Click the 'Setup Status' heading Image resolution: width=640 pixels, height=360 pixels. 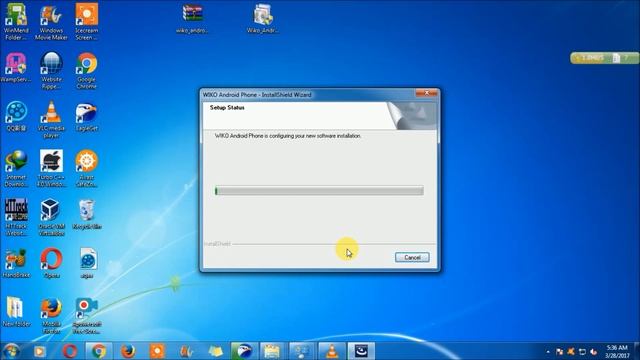click(x=227, y=108)
